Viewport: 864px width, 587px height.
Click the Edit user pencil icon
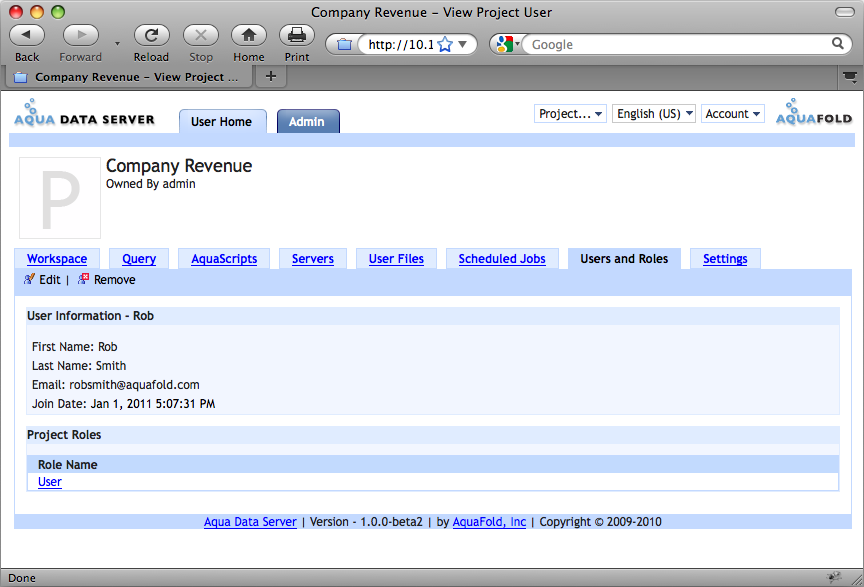pyautogui.click(x=29, y=279)
